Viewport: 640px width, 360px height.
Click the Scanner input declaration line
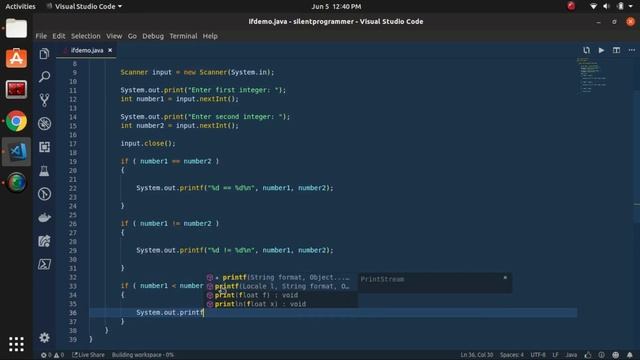point(197,72)
